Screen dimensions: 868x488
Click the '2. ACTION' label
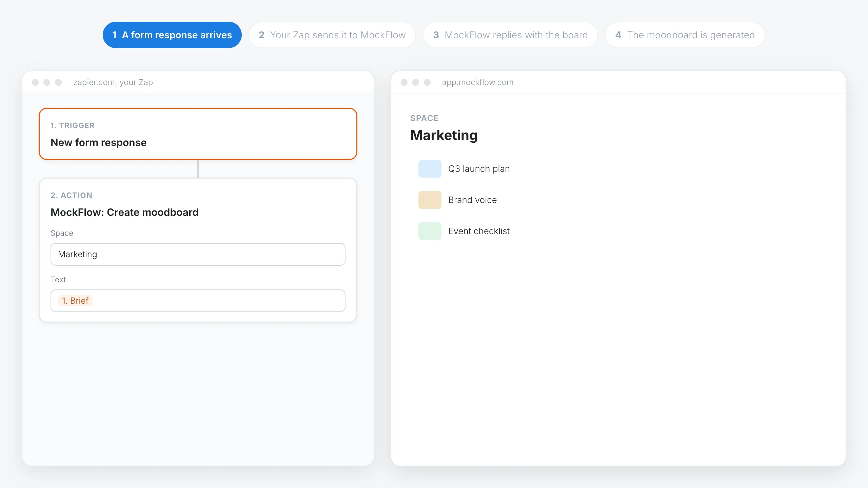pos(72,196)
